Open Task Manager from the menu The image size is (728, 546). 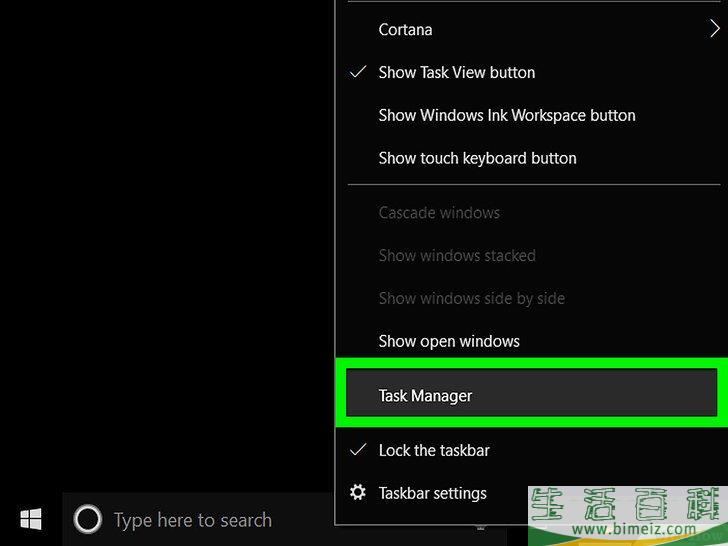click(x=531, y=392)
